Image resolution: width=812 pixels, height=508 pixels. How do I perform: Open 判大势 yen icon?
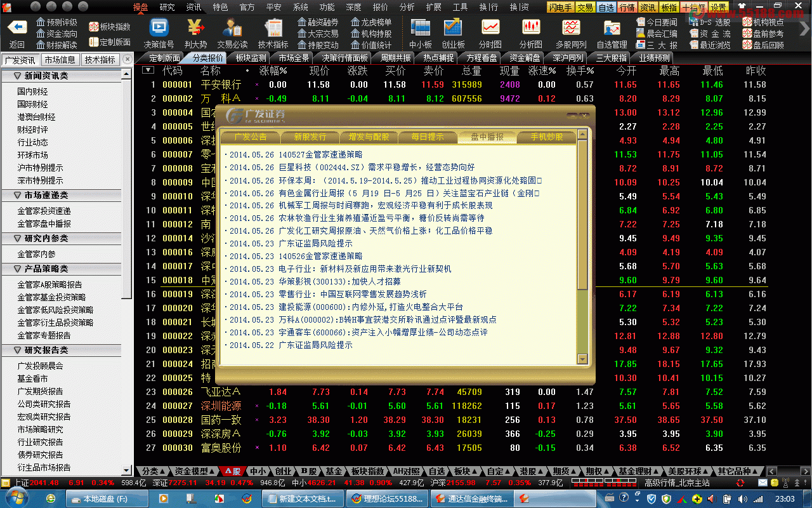196,29
